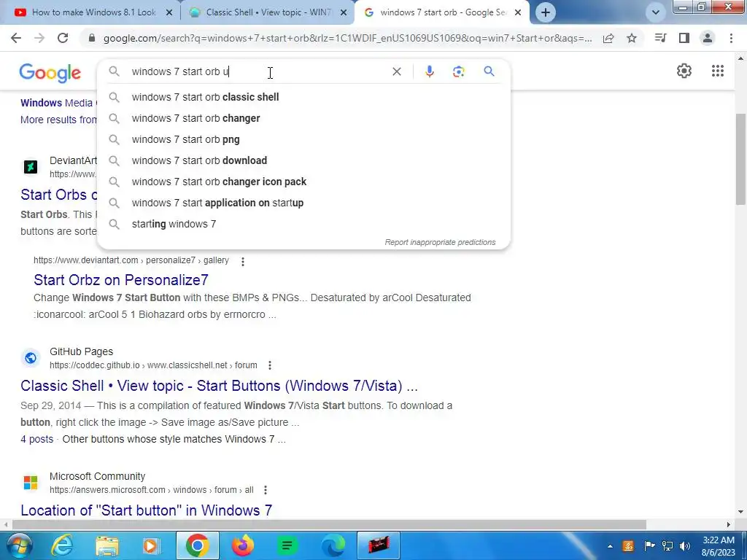Choose suggestion 'windows 7 start orb changer'
Viewport: 747px width, 560px height.
tap(303, 118)
